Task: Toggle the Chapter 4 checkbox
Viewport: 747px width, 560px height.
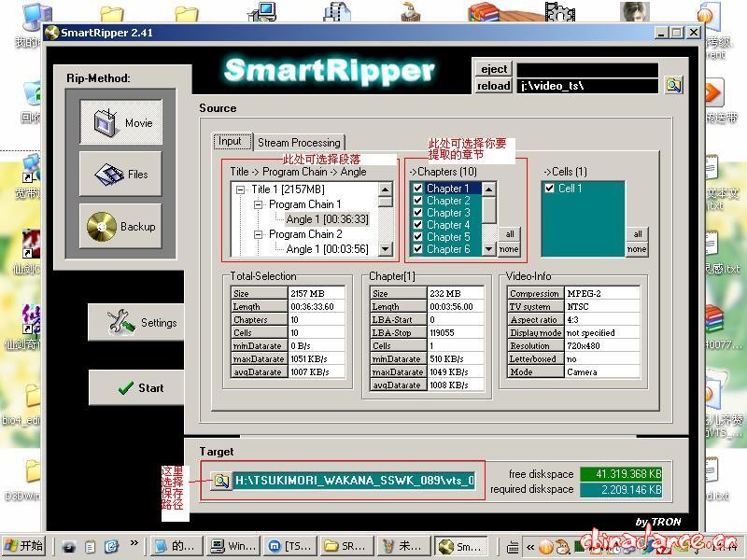Action: pyautogui.click(x=418, y=225)
